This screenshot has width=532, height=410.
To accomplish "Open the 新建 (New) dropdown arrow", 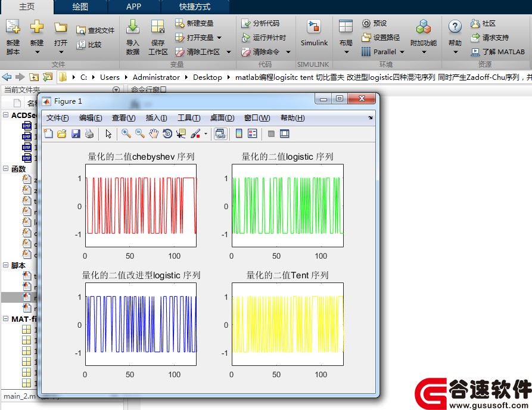I will point(37,52).
